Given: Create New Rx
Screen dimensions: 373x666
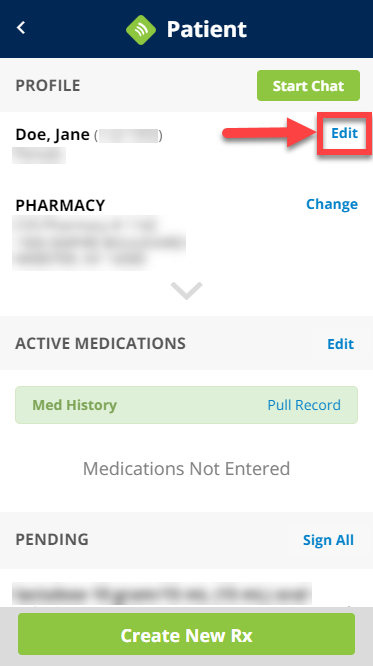Looking at the screenshot, I should point(186,634).
